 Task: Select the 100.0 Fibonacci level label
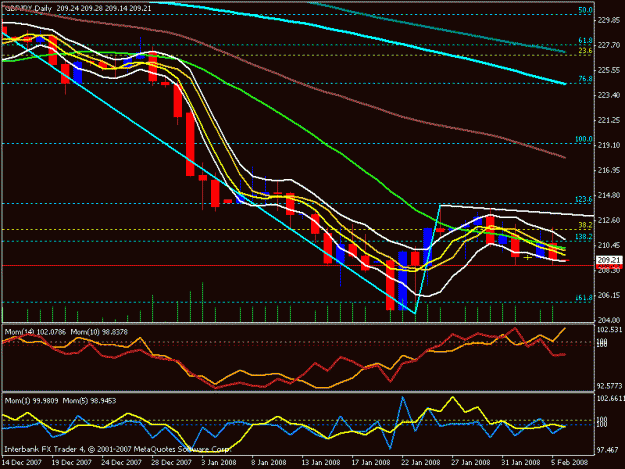(584, 139)
